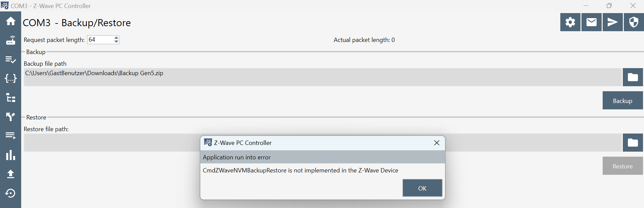Open the bar chart statistics sidebar icon

point(10,155)
